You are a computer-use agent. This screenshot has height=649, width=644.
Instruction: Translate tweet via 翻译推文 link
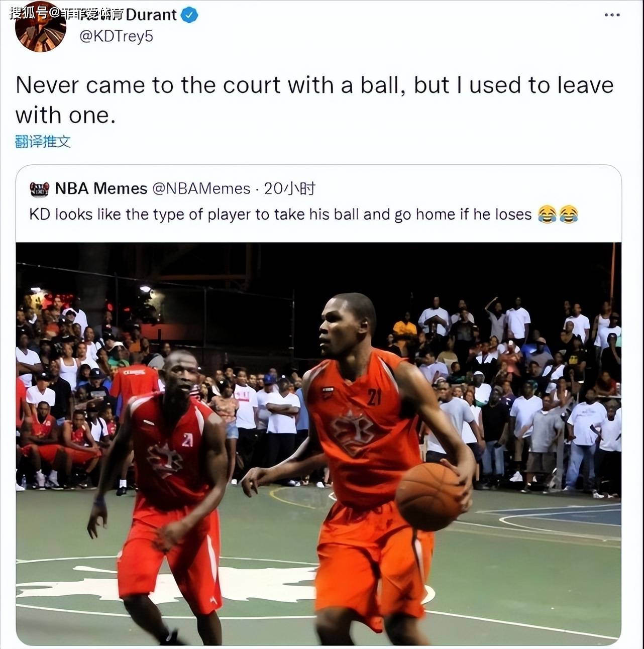(43, 142)
